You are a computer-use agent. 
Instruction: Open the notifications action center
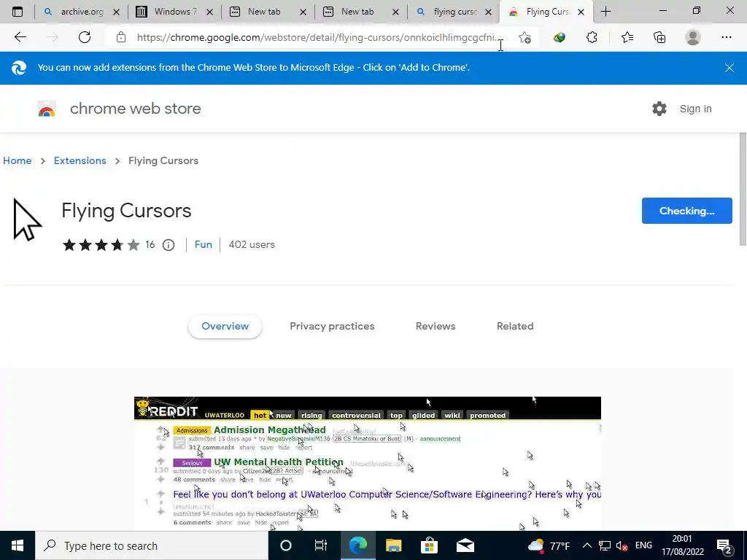click(724, 546)
